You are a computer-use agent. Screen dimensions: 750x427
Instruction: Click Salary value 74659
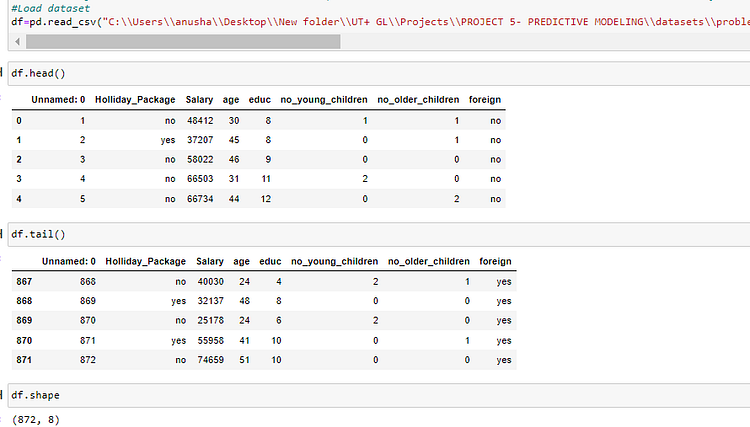tap(210, 360)
